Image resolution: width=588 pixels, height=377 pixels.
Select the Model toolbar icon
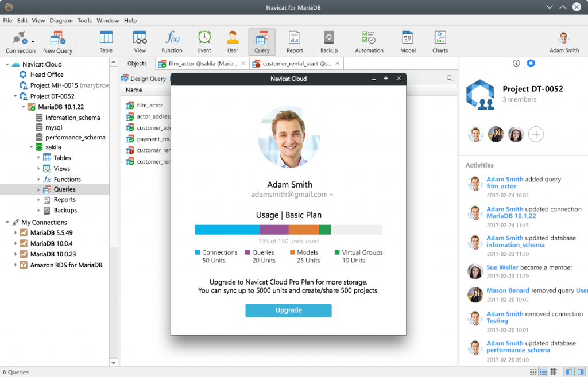(x=408, y=41)
